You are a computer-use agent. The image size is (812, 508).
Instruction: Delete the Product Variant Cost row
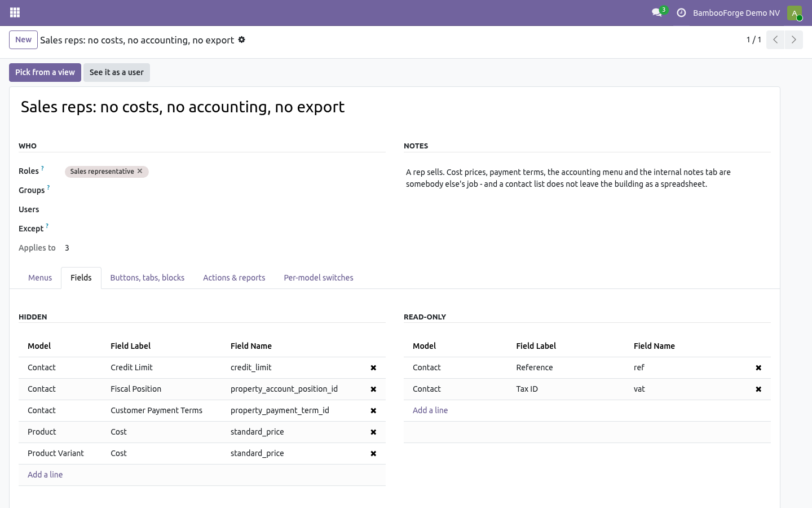(373, 453)
